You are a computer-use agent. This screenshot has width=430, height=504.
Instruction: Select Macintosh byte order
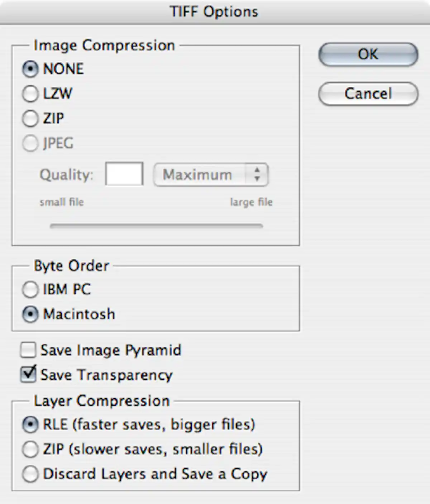[x=30, y=314]
